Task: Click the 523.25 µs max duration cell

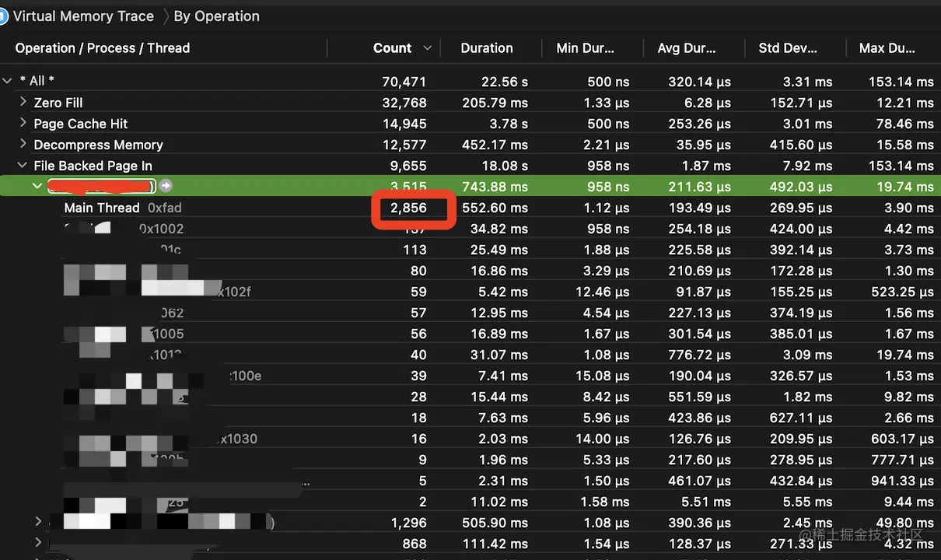Action: point(902,292)
